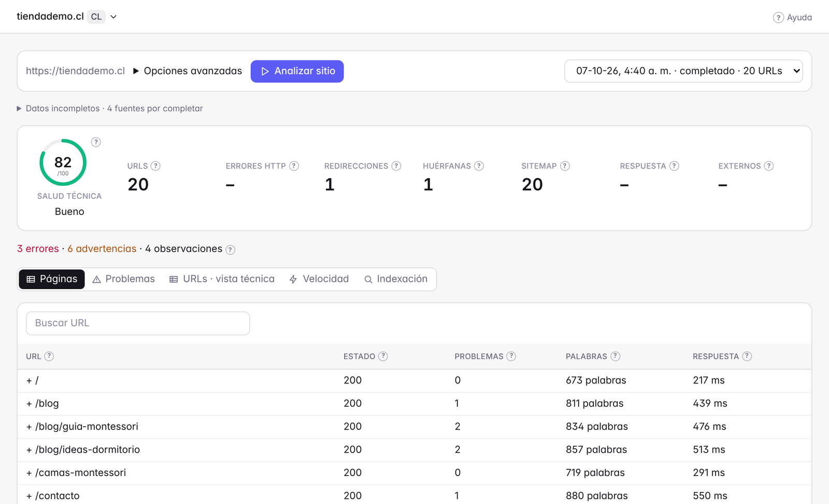The image size is (829, 504).
Task: Expand the /blog/ideas-dormitorio row
Action: pyautogui.click(x=29, y=450)
